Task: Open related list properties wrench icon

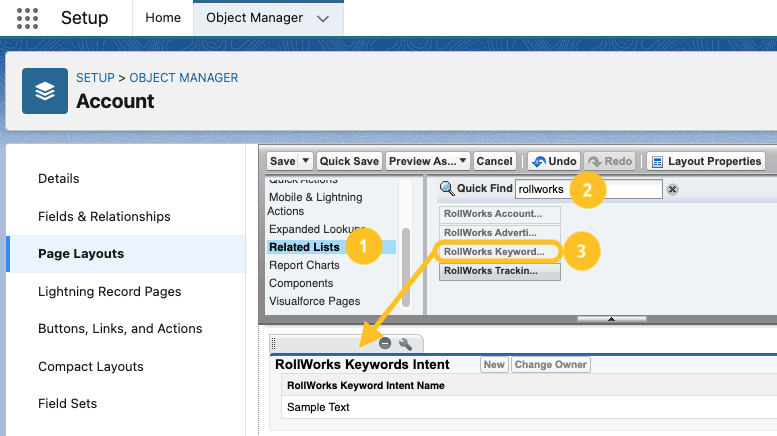Action: pyautogui.click(x=405, y=343)
